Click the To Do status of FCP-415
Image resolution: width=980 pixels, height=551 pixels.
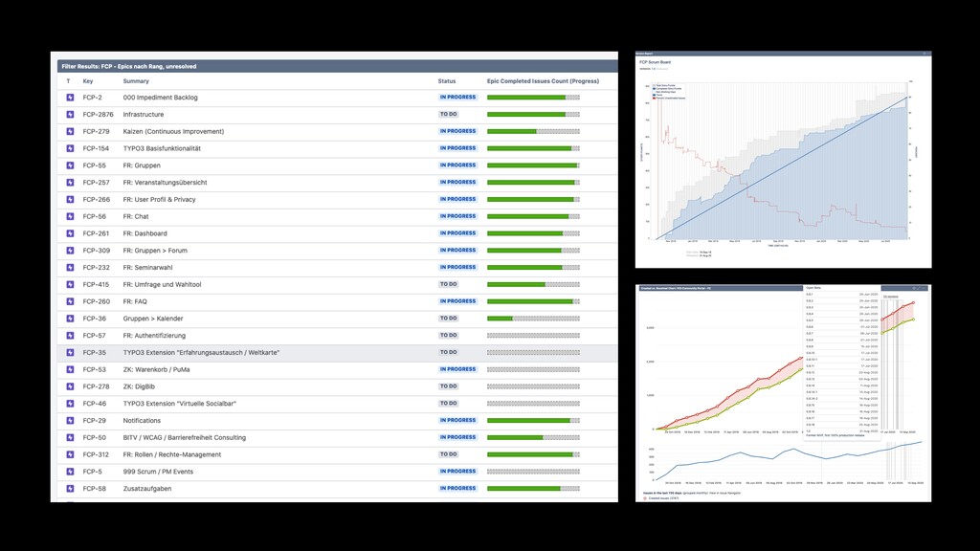click(x=448, y=284)
